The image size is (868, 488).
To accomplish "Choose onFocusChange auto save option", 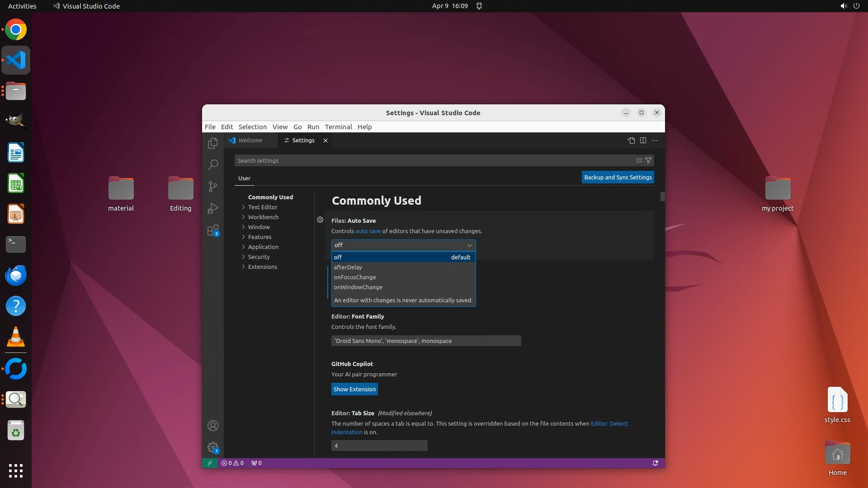I will 355,277.
